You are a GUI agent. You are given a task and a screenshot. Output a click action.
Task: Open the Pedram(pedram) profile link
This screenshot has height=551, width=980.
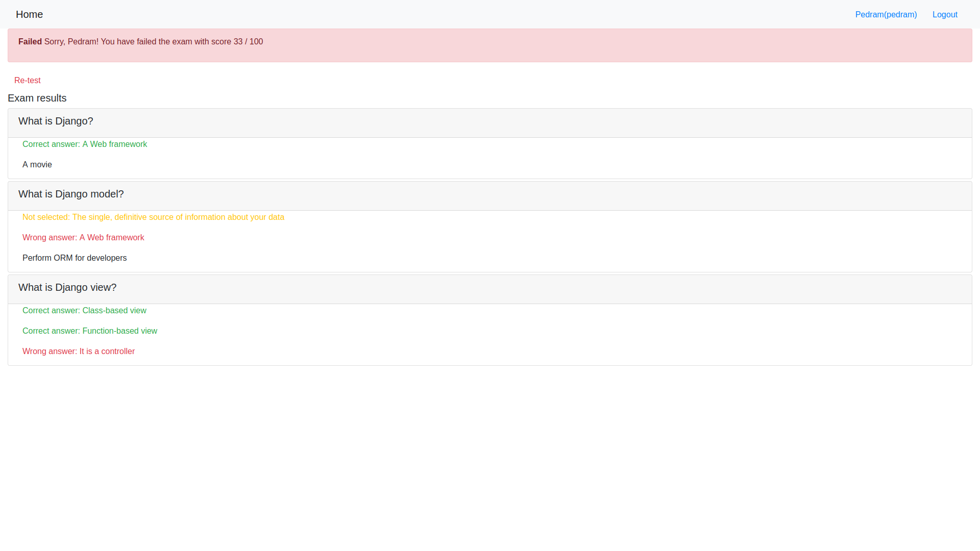tap(886, 14)
